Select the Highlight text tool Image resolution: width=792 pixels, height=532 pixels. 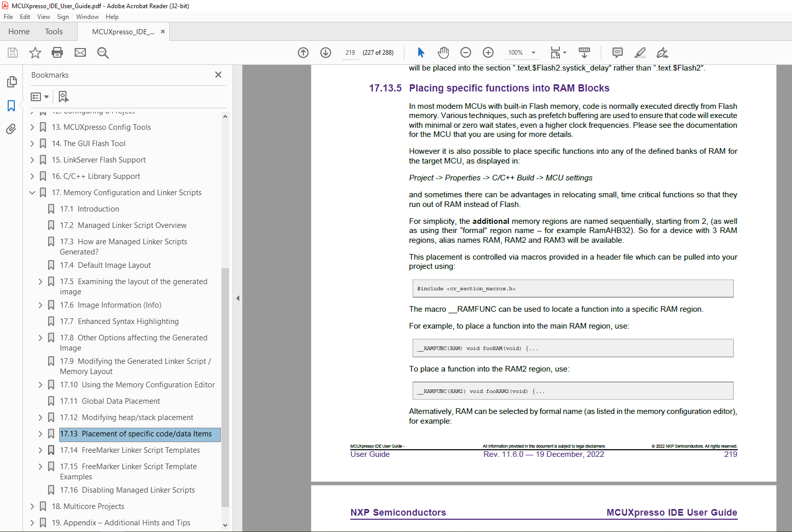point(640,53)
